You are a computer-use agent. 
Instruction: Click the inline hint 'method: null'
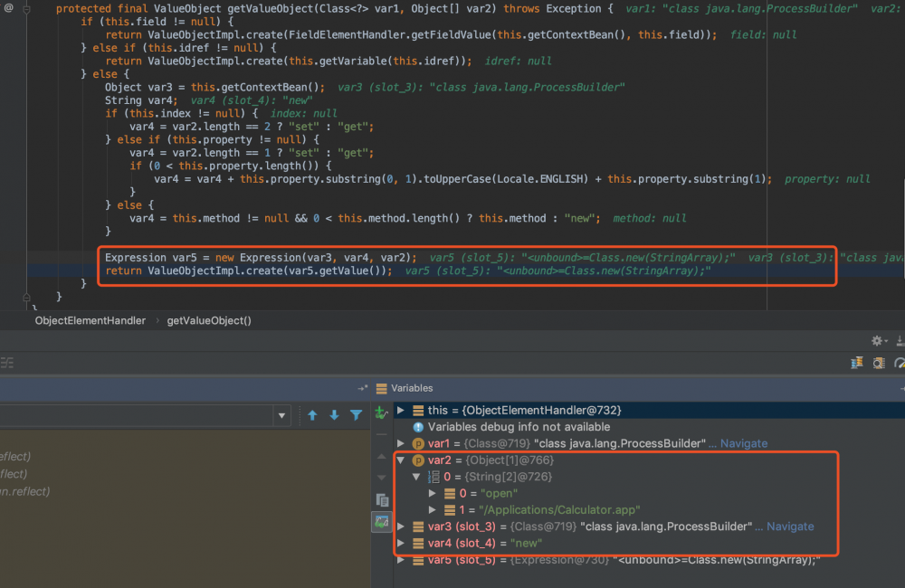point(649,219)
